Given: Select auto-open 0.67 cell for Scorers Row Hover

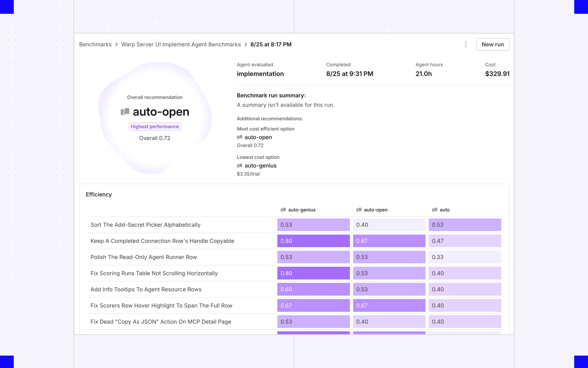Looking at the screenshot, I should 389,305.
